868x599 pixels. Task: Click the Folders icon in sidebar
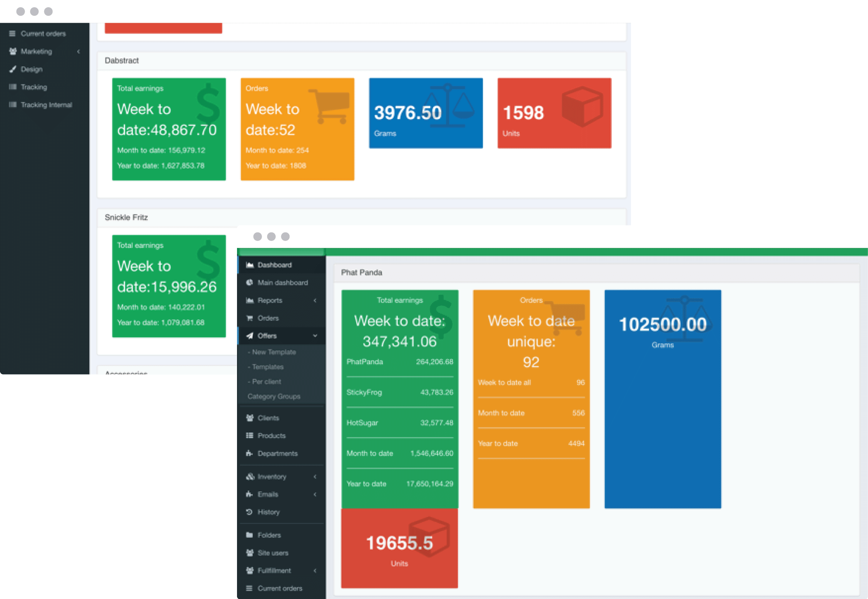click(x=249, y=535)
